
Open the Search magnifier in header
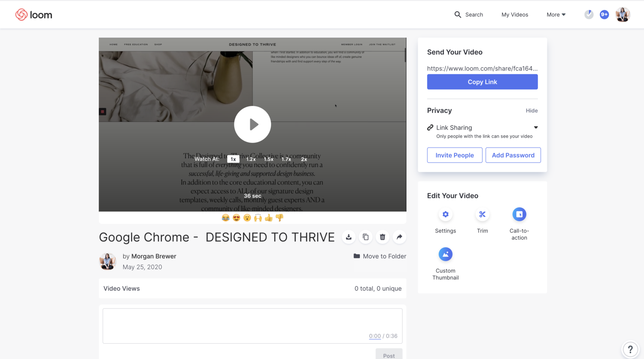pyautogui.click(x=458, y=15)
